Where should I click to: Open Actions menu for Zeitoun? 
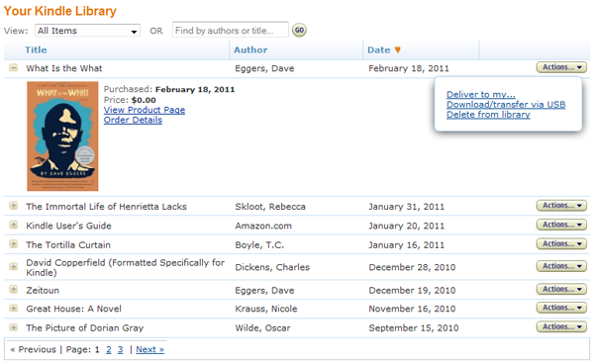[x=561, y=290]
